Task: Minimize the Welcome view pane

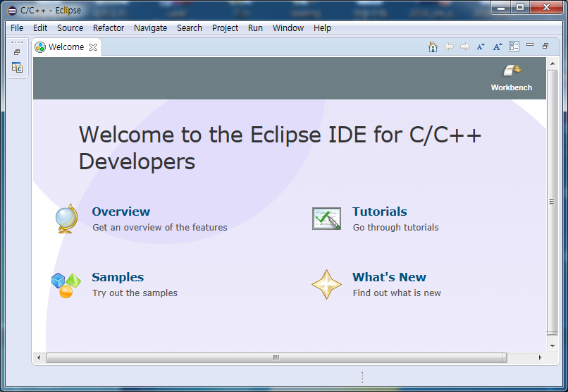Action: point(530,44)
